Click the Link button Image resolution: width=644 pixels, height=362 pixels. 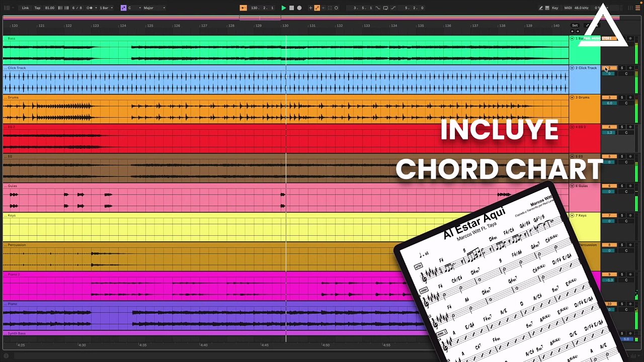click(x=25, y=8)
